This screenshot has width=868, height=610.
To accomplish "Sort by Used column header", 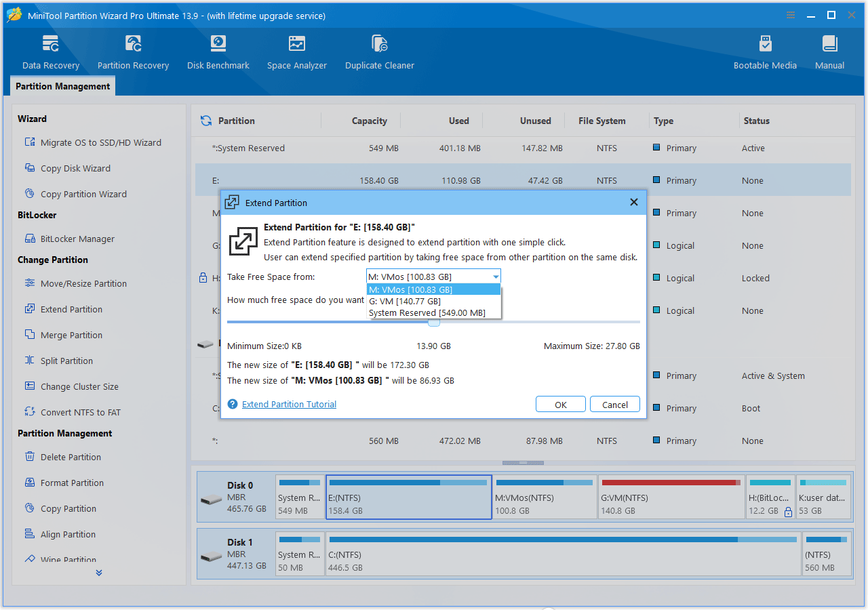I will [x=459, y=121].
